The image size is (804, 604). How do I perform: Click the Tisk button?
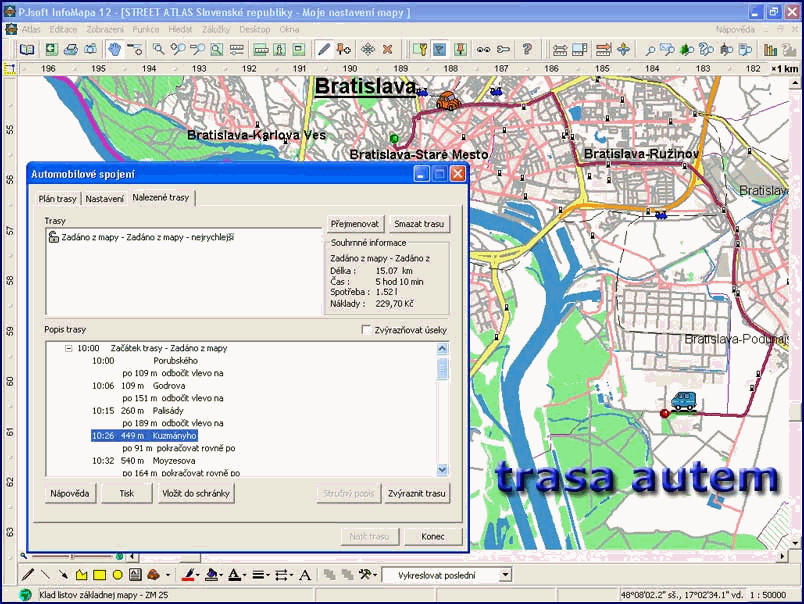point(127,494)
